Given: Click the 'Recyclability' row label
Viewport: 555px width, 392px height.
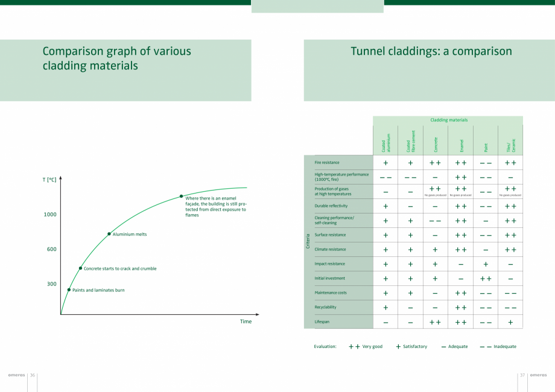Looking at the screenshot, I should pyautogui.click(x=325, y=308).
